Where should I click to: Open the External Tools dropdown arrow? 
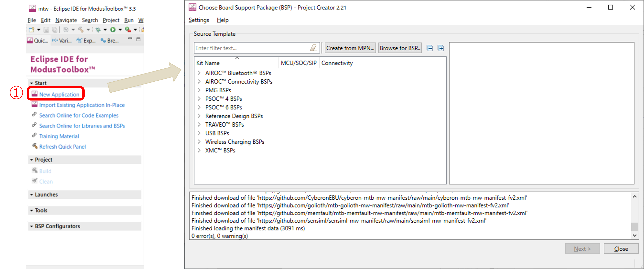point(135,30)
